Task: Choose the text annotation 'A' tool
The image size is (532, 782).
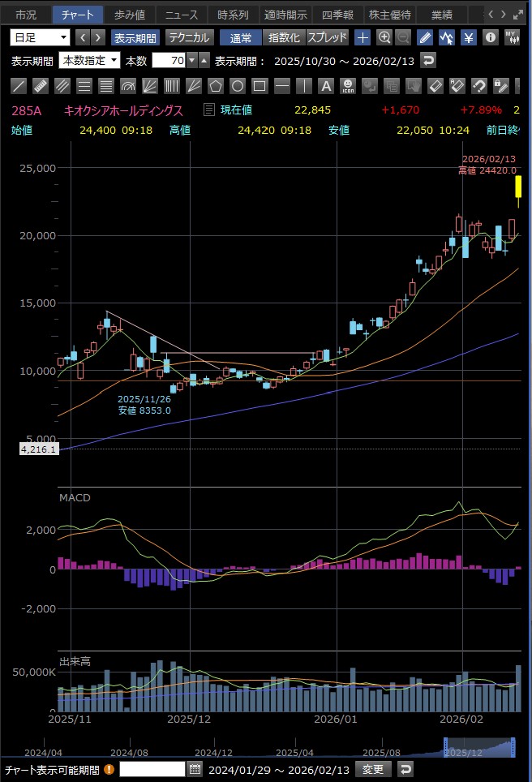Action: (x=325, y=86)
